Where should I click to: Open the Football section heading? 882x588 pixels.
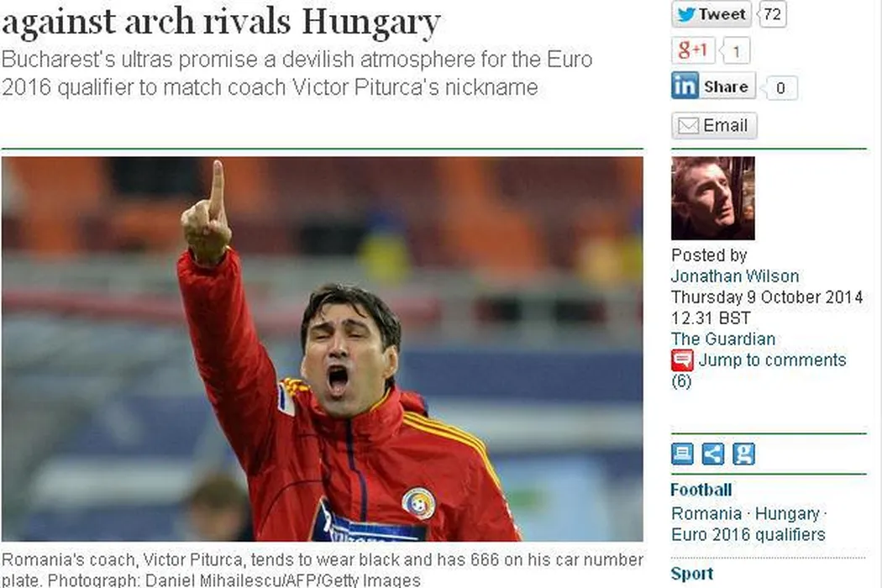tap(701, 490)
